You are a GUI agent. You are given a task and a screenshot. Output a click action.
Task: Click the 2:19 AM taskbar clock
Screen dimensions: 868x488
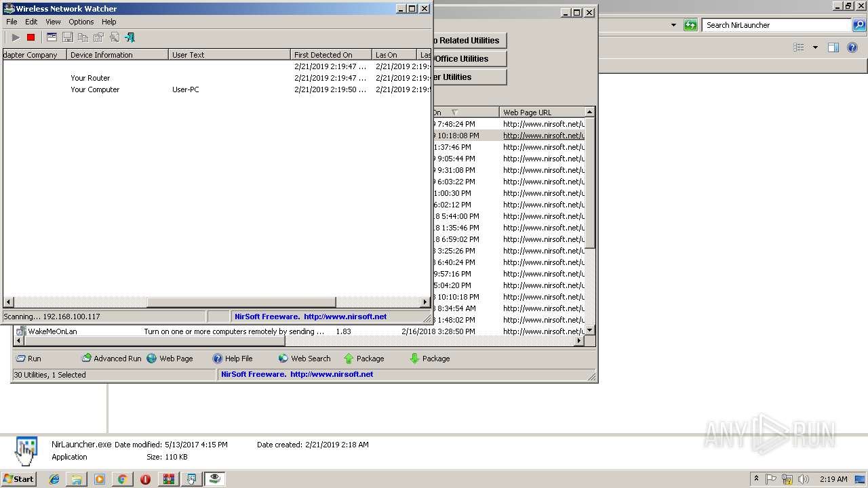pos(833,479)
